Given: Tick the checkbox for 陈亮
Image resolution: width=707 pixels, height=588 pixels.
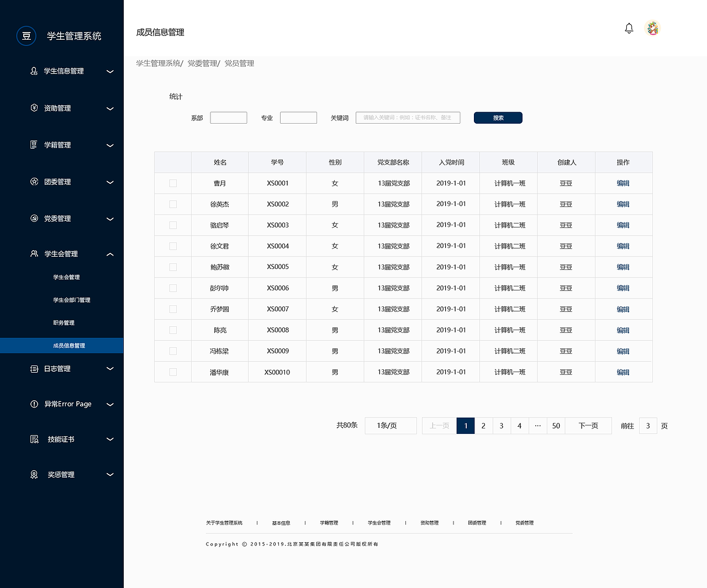Looking at the screenshot, I should click(173, 330).
